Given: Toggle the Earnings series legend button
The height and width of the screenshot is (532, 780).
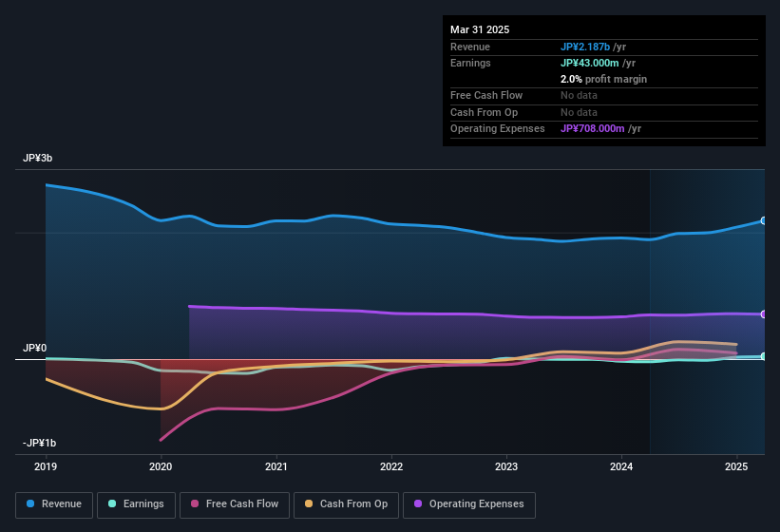Looking at the screenshot, I should [136, 504].
